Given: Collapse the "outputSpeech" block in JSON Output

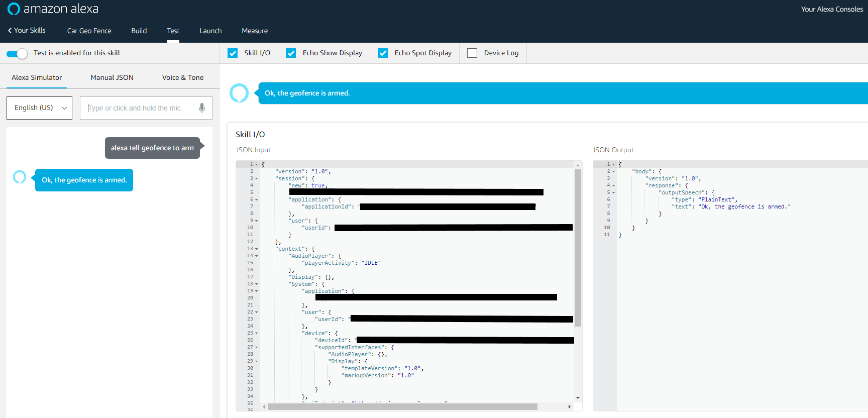Looking at the screenshot, I should pyautogui.click(x=613, y=192).
